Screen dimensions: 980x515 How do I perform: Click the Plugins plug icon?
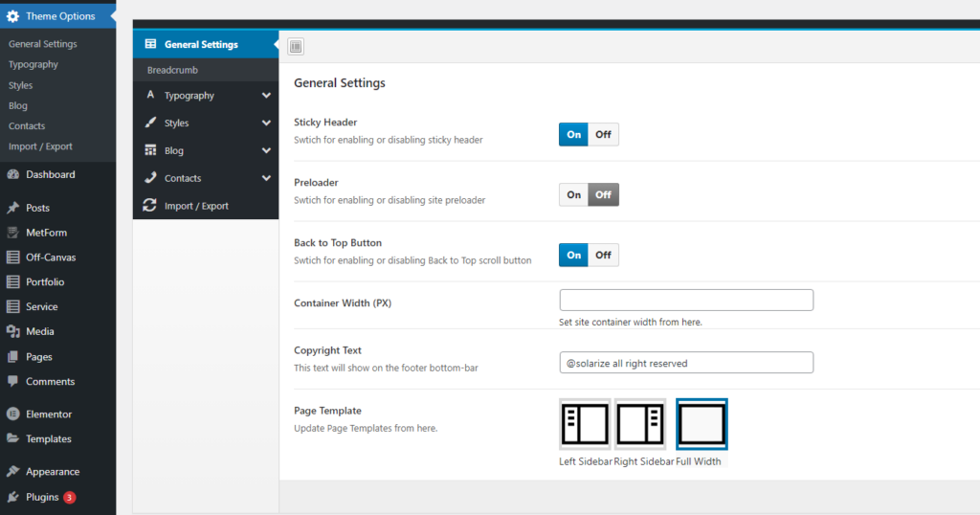[12, 498]
